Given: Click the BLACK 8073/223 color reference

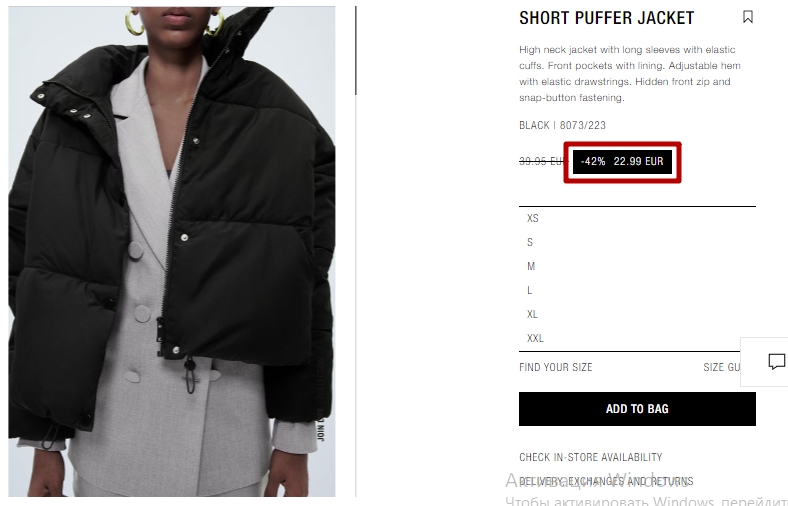Looking at the screenshot, I should click(x=562, y=125).
